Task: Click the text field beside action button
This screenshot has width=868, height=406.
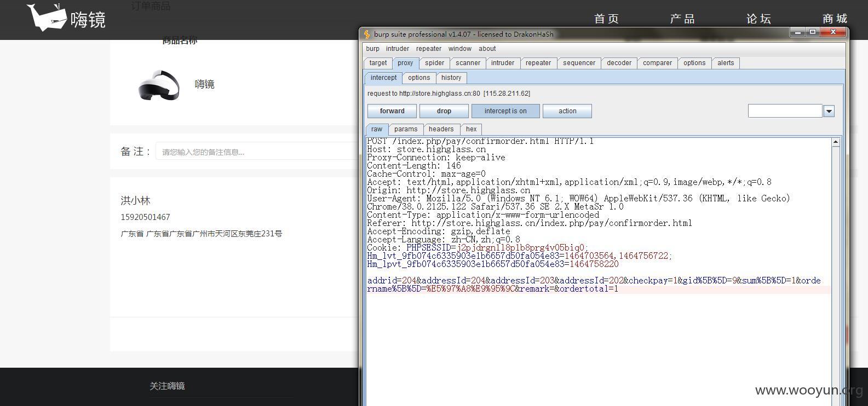Action: click(785, 111)
